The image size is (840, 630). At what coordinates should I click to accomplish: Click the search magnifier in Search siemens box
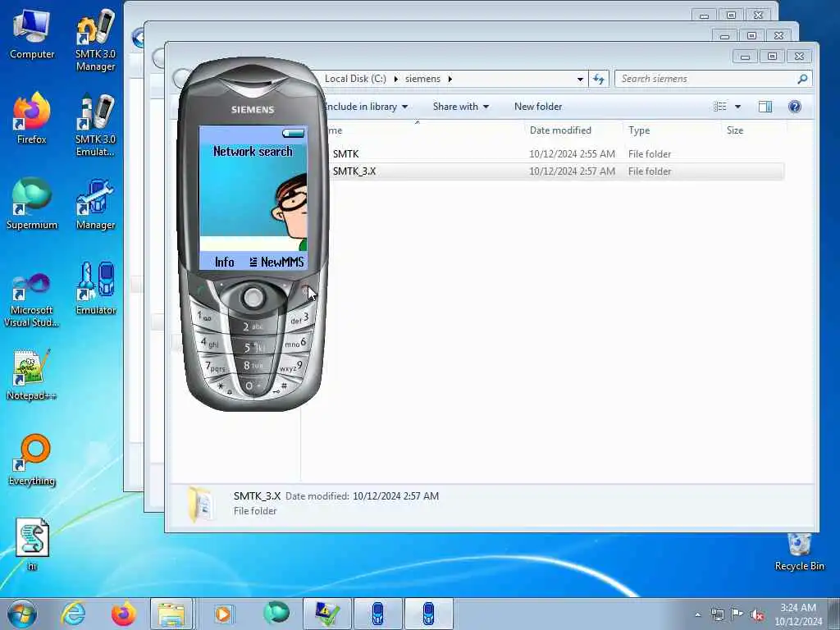coord(802,79)
